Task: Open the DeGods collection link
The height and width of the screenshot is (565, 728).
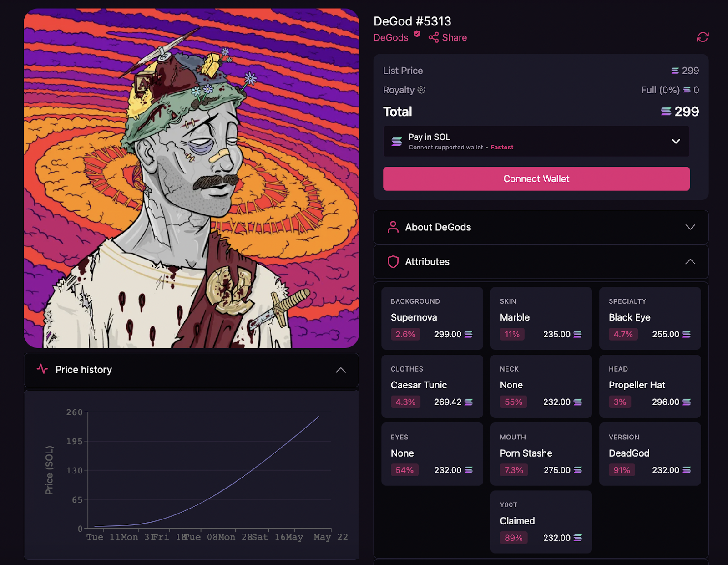Action: pyautogui.click(x=391, y=38)
